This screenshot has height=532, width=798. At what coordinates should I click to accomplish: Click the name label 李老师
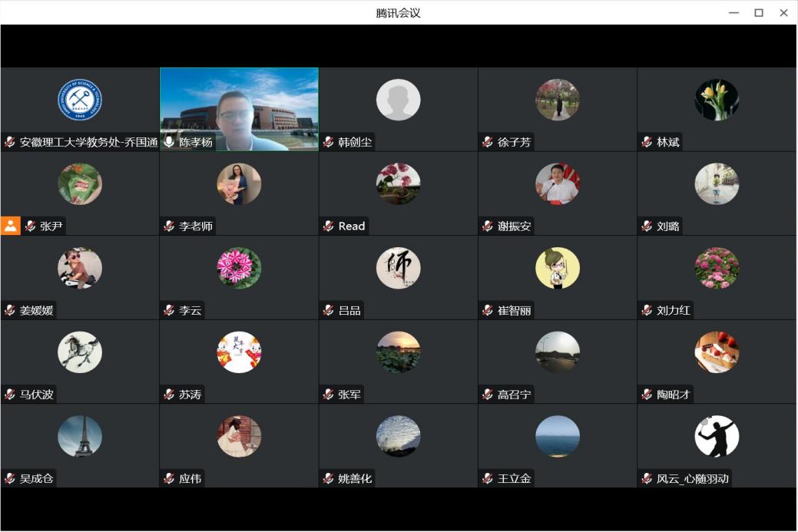195,226
